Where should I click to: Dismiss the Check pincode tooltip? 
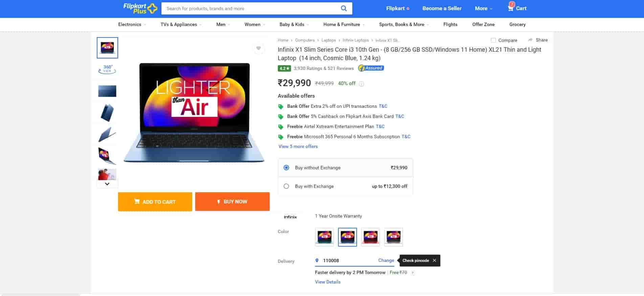pos(434,261)
